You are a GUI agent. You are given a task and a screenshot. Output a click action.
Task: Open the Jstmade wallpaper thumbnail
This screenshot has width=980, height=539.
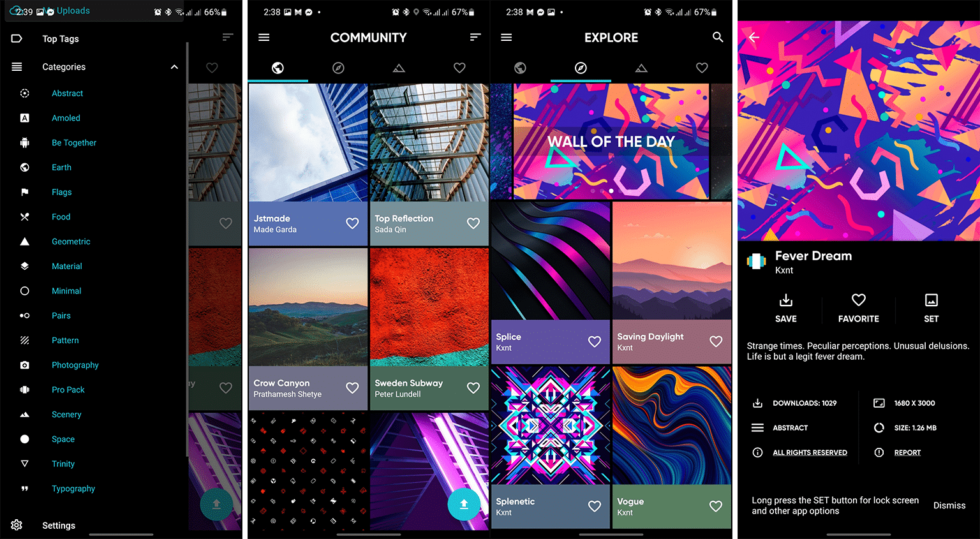pyautogui.click(x=308, y=143)
